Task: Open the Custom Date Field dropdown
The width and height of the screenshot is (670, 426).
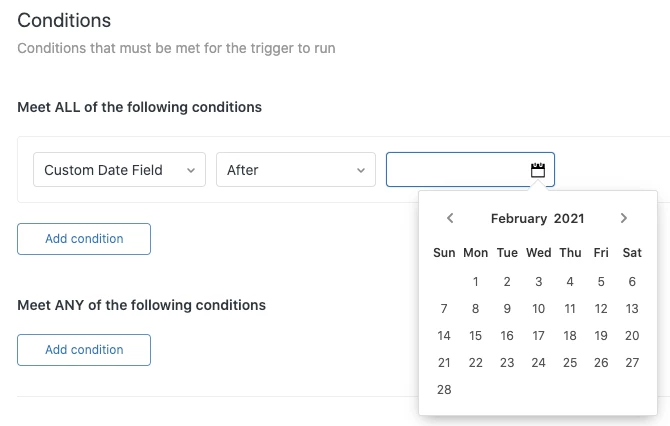Action: click(119, 170)
